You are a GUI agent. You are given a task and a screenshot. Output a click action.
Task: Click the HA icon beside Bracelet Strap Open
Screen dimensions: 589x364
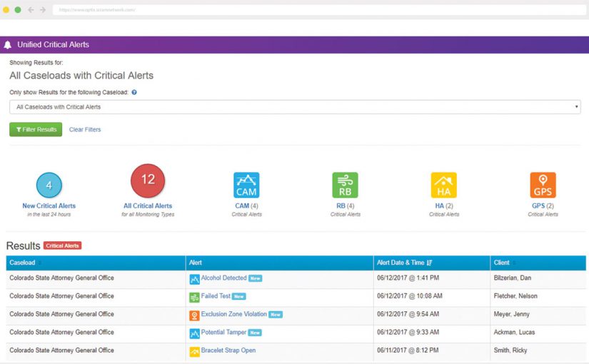point(195,352)
